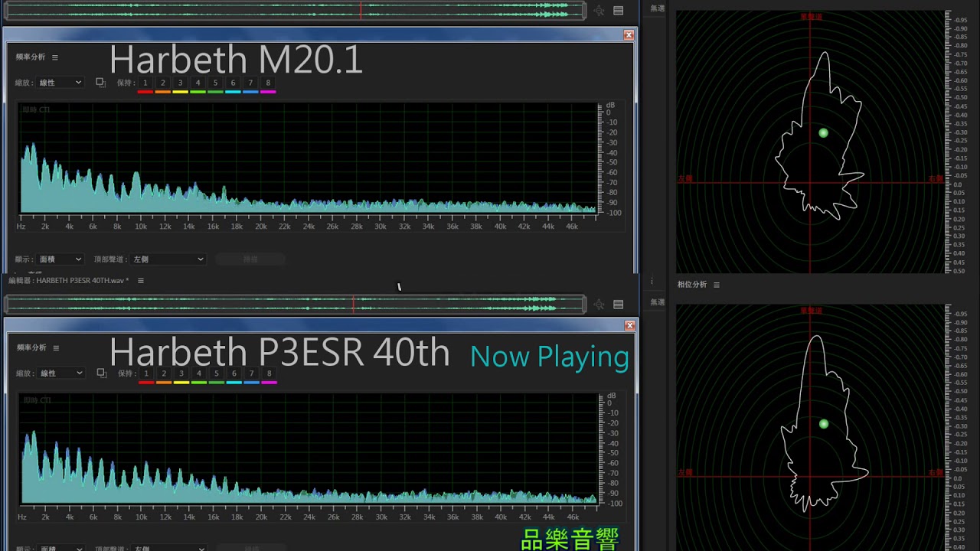Click zoom navigator icon beside the M20.1 waveform overview
This screenshot has width=980, height=551.
(599, 11)
